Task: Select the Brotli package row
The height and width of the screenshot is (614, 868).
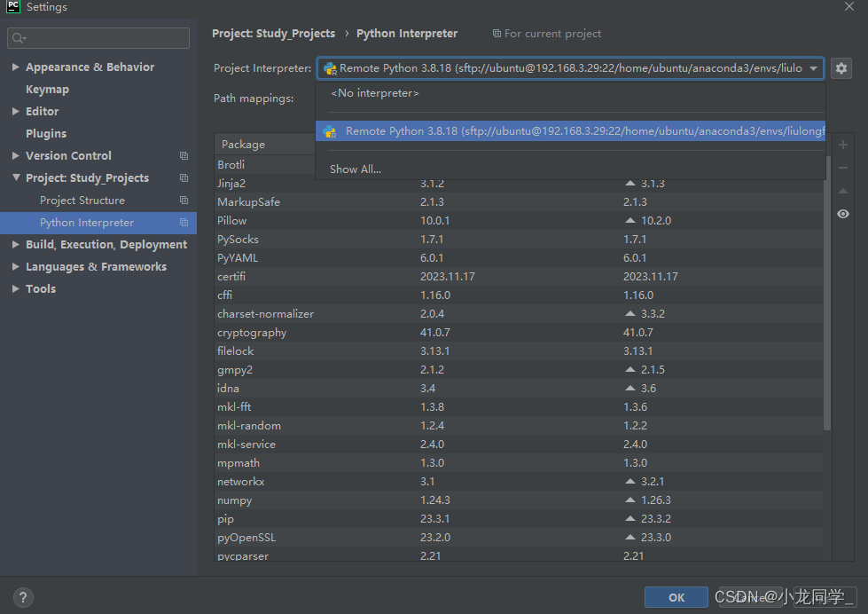Action: coord(264,164)
